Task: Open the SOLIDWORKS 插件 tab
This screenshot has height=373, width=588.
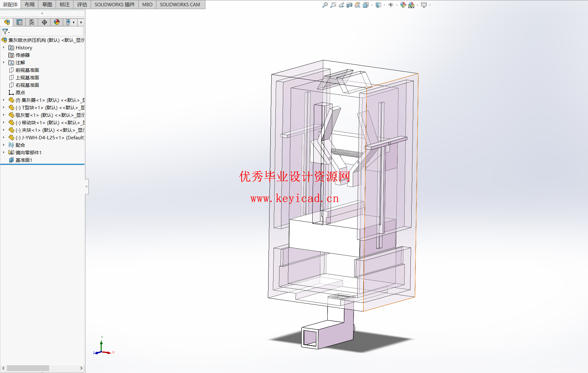Action: coord(115,4)
